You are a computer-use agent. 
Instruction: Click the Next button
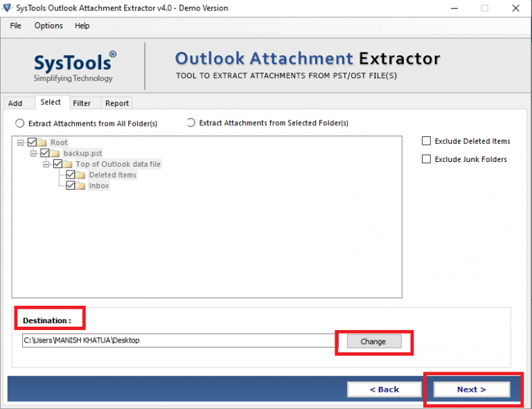[x=471, y=390]
